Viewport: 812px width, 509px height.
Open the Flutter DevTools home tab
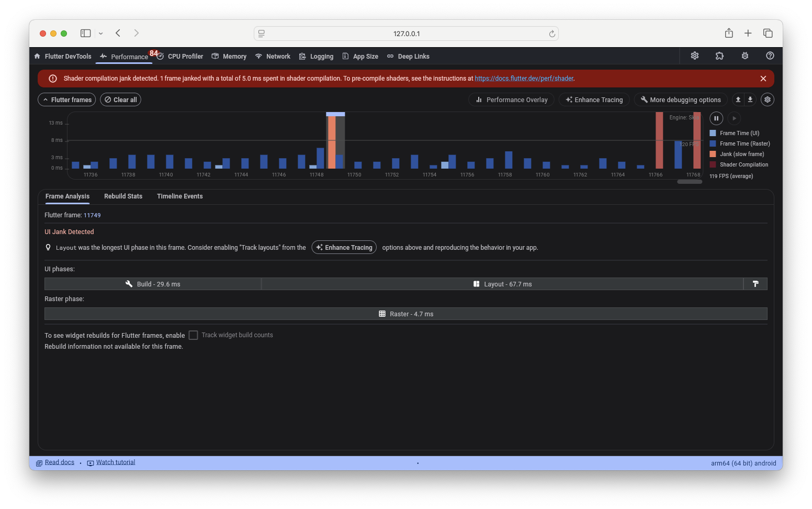[63, 56]
